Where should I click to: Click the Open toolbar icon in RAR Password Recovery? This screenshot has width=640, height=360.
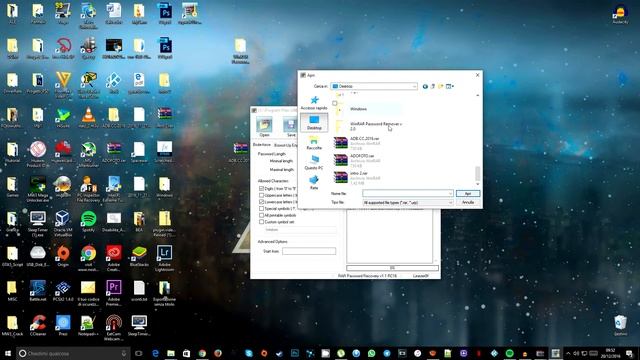coord(264,126)
